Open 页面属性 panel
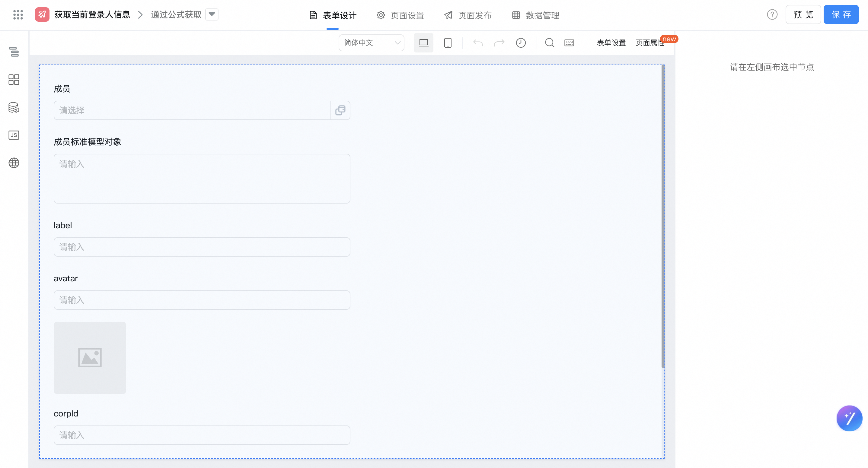This screenshot has height=468, width=868. 650,43
